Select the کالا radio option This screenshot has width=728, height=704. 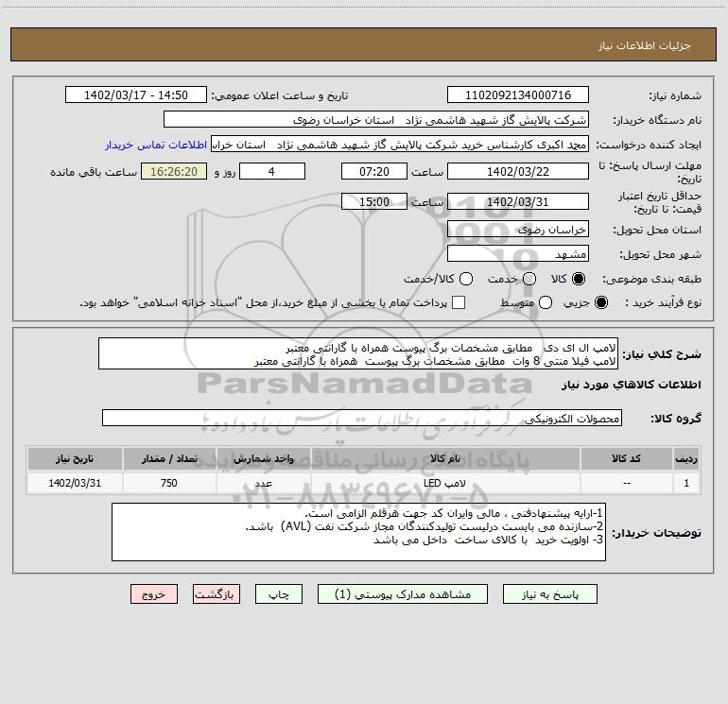579,279
